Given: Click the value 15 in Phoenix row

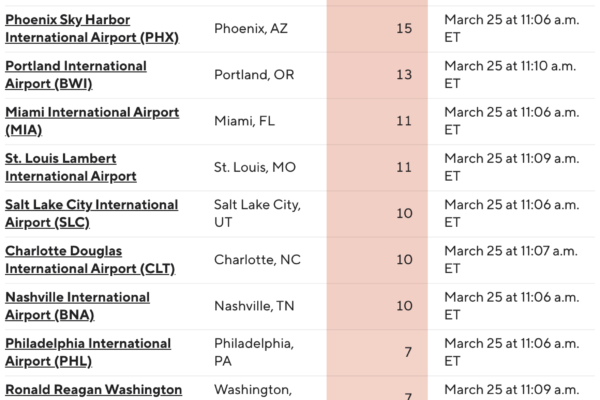Looking at the screenshot, I should tap(404, 28).
